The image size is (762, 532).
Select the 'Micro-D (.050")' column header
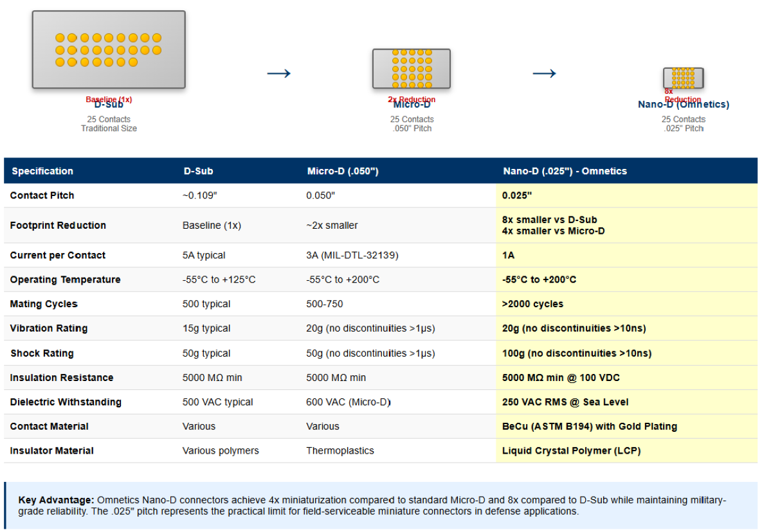(343, 171)
